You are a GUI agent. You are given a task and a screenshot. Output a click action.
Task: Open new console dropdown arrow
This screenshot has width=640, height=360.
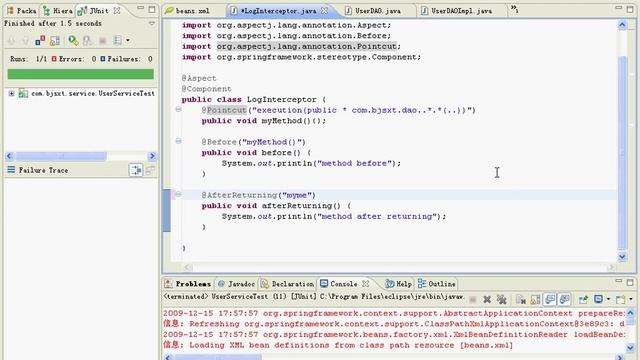(631, 300)
